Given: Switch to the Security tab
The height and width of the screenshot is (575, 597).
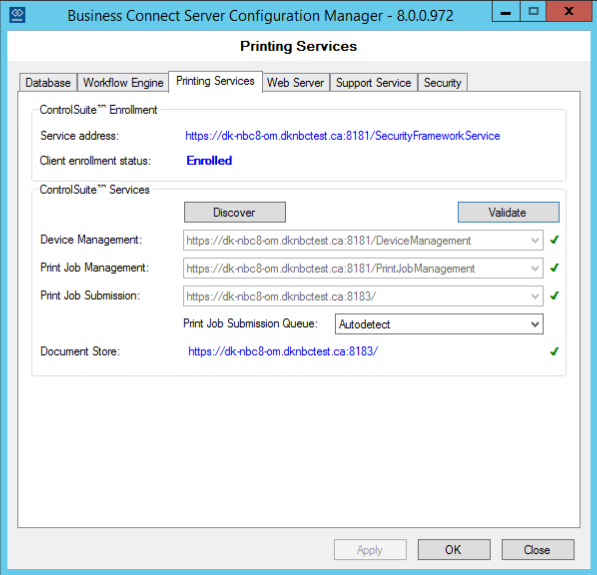Looking at the screenshot, I should click(x=442, y=83).
